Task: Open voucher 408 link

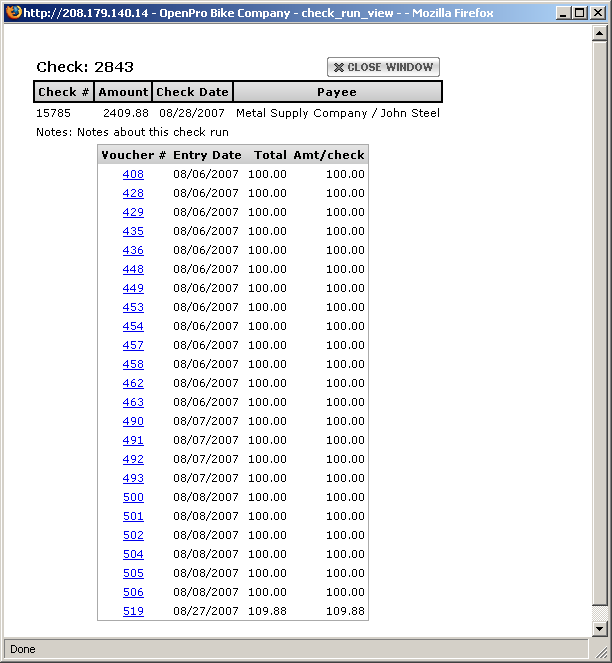Action: (x=133, y=174)
